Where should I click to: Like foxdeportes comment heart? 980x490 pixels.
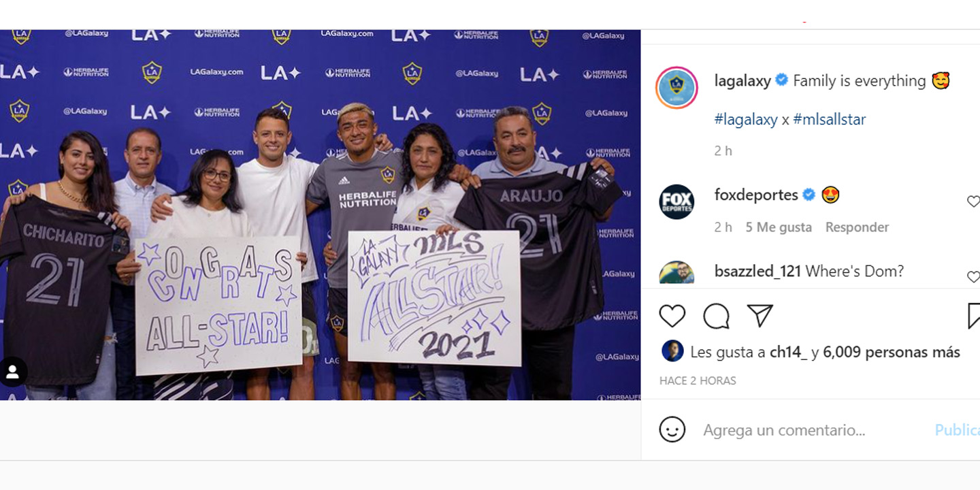[973, 201]
